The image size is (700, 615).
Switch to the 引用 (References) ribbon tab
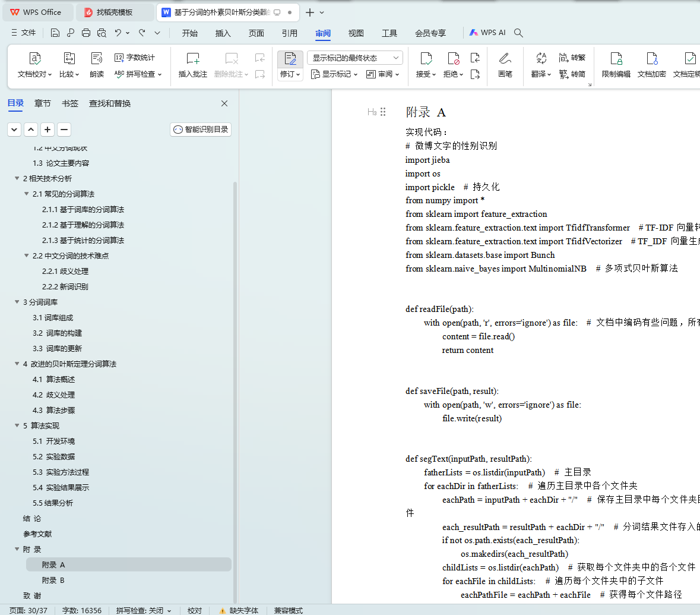pos(289,33)
